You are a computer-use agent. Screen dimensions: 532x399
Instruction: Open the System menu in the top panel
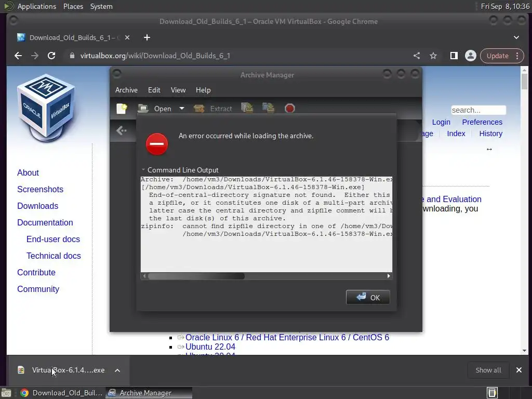[101, 6]
